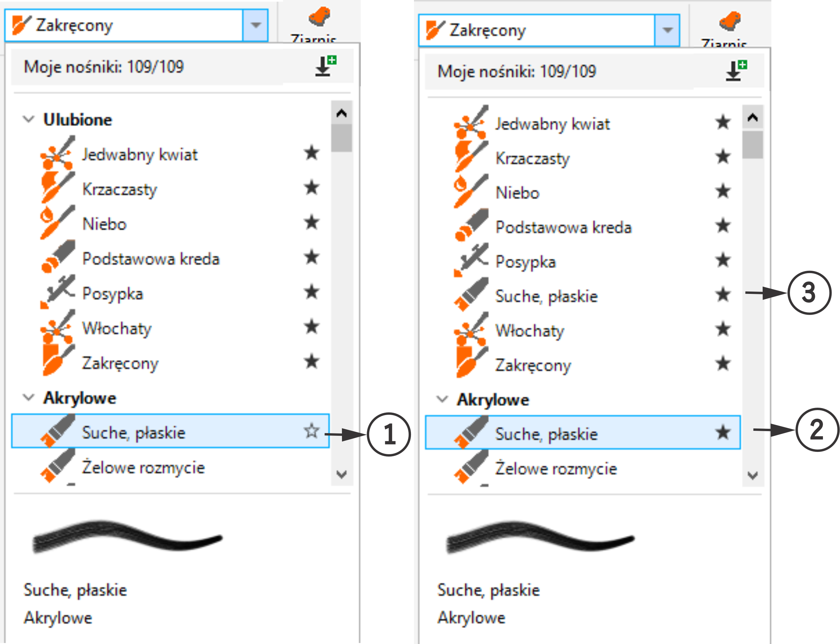This screenshot has width=840, height=644.
Task: Toggle the favorite star for Zakręcony in the left list
Action: (x=311, y=361)
